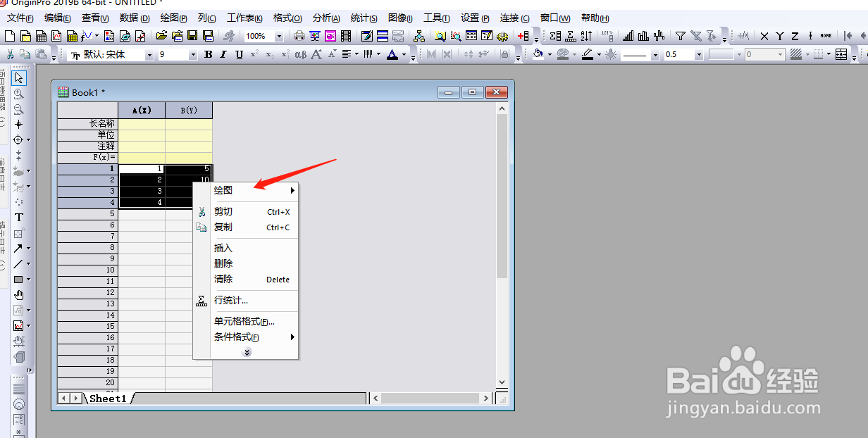Open the font color dropdown swatch
The width and height of the screenshot is (868, 438).
click(404, 54)
